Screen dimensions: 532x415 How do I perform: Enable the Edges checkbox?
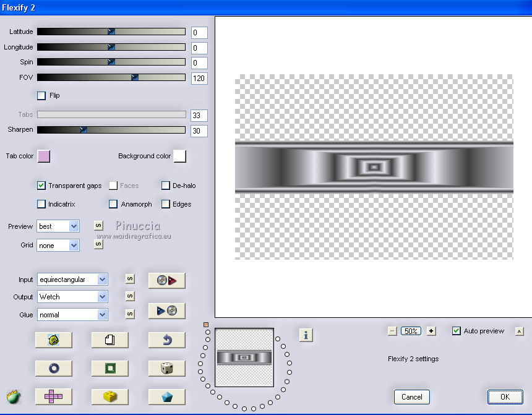[x=166, y=204]
